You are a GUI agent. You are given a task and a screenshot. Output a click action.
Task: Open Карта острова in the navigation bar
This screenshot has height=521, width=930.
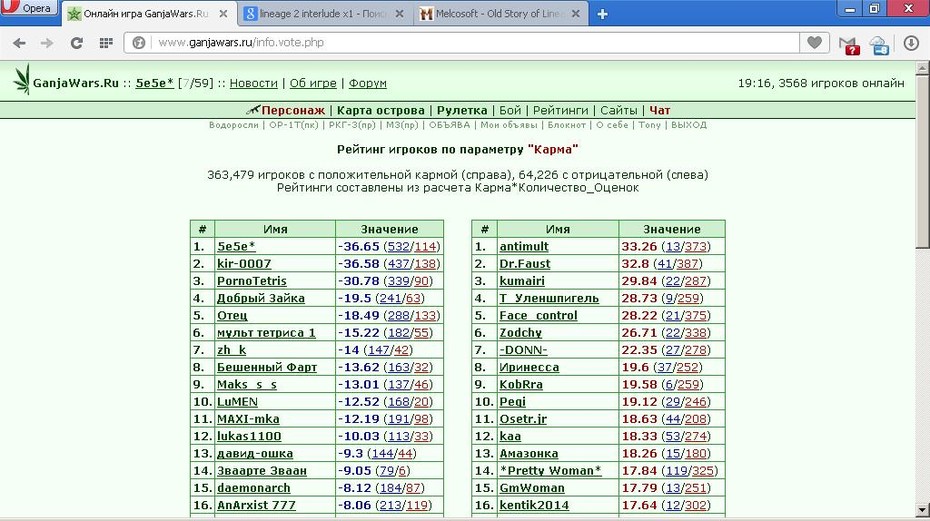pos(381,110)
